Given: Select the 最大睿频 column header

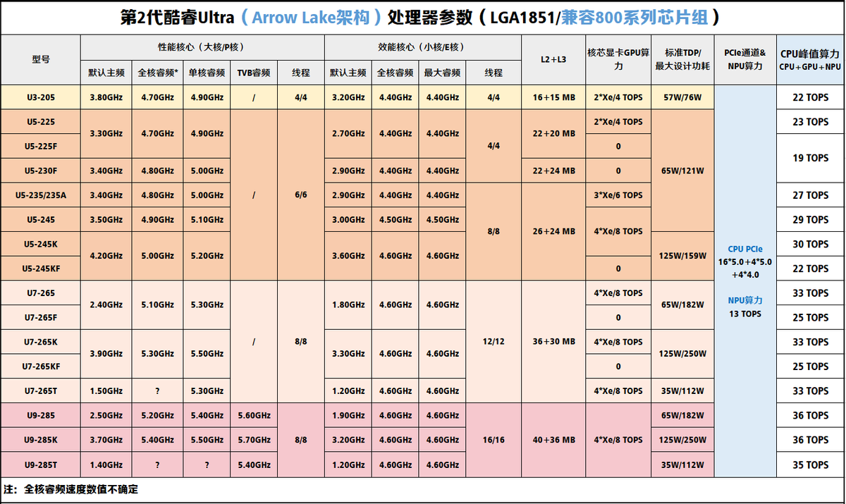Looking at the screenshot, I should [x=442, y=73].
